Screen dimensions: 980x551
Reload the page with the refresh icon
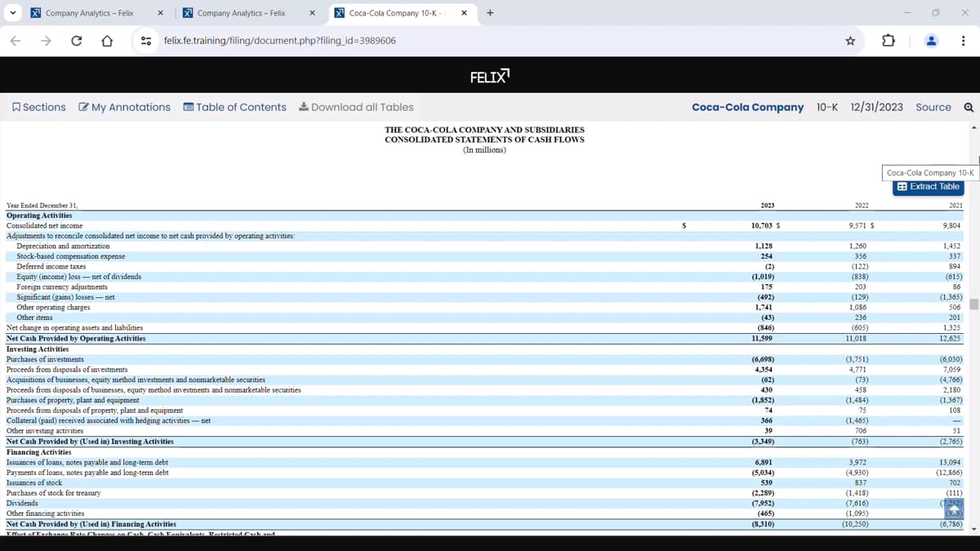[x=76, y=41]
